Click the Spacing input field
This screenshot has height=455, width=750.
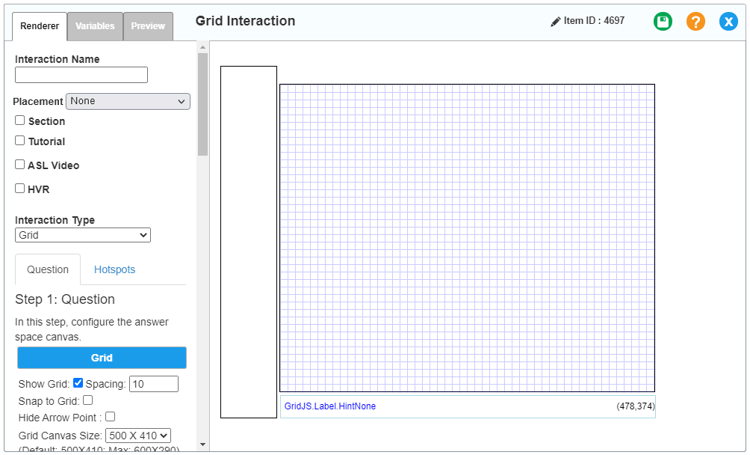[x=154, y=384]
